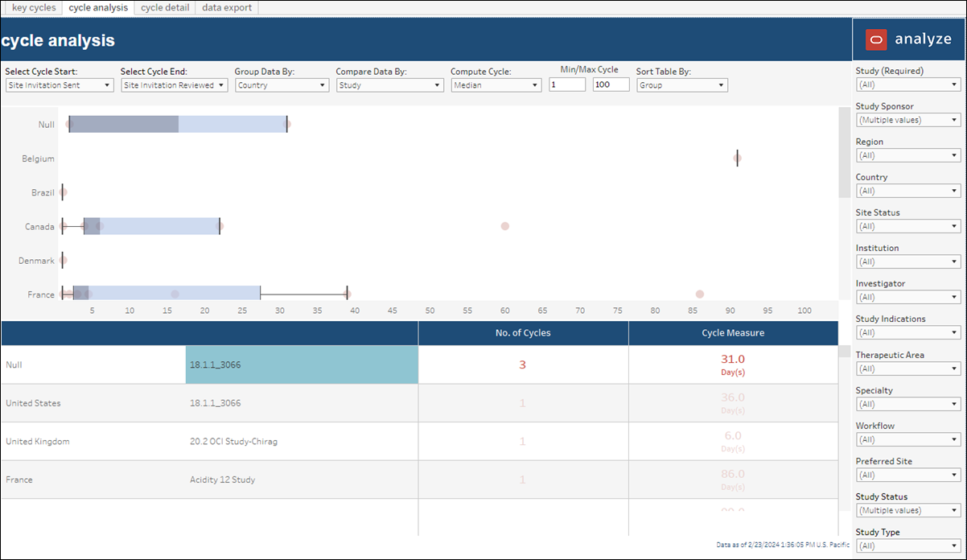Select highlighted 18.1.1_3066 cell in Null row
967x560 pixels.
[x=302, y=364]
